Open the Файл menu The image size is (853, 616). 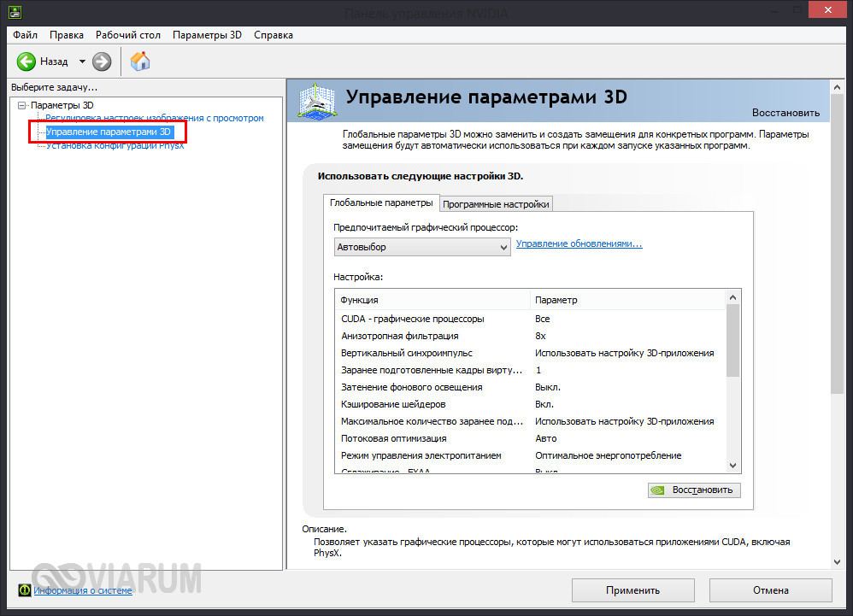[25, 35]
